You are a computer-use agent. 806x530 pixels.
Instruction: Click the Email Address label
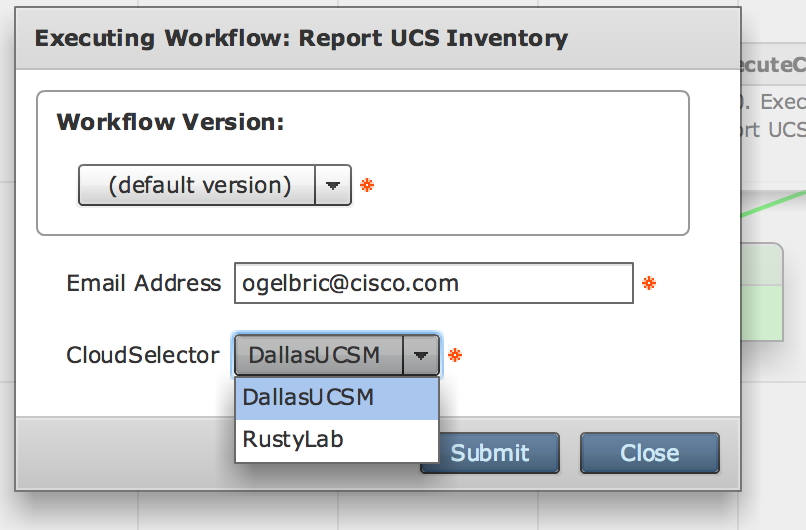[x=143, y=283]
